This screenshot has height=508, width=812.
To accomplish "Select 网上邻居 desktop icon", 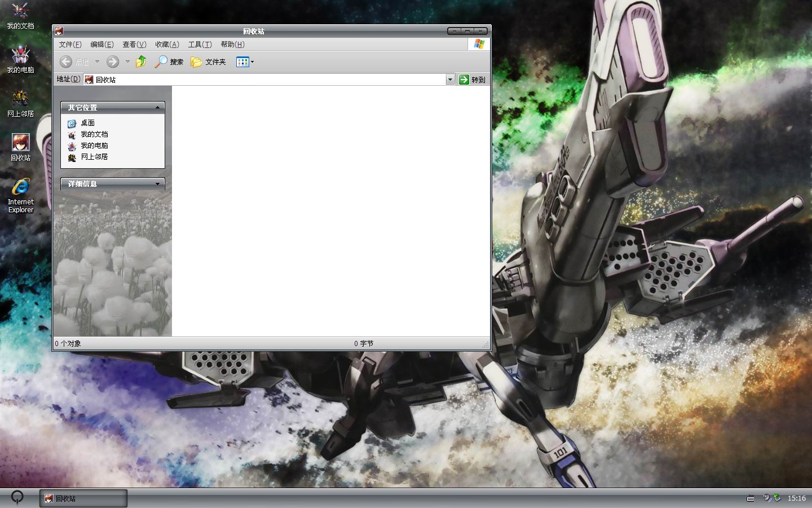I will pyautogui.click(x=20, y=104).
